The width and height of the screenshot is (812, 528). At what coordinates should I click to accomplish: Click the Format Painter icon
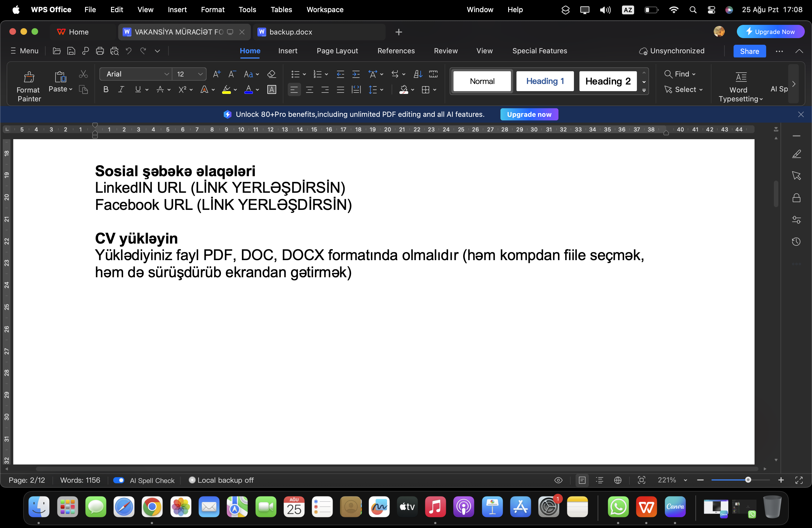(29, 77)
